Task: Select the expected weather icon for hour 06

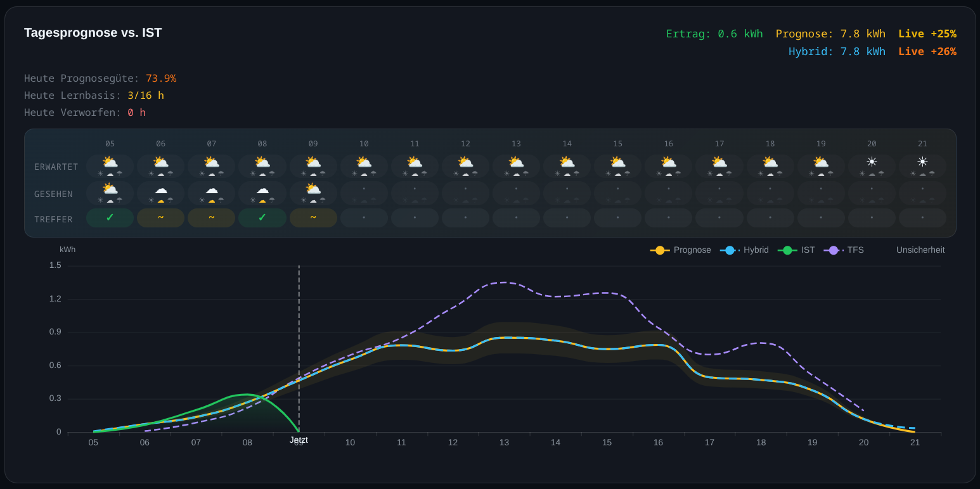Action: point(161,162)
